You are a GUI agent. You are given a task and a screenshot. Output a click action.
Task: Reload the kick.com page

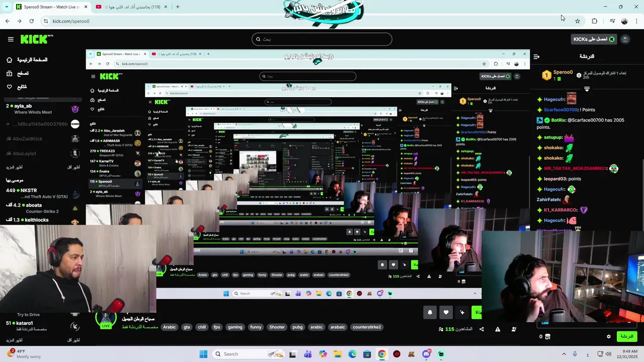31,21
